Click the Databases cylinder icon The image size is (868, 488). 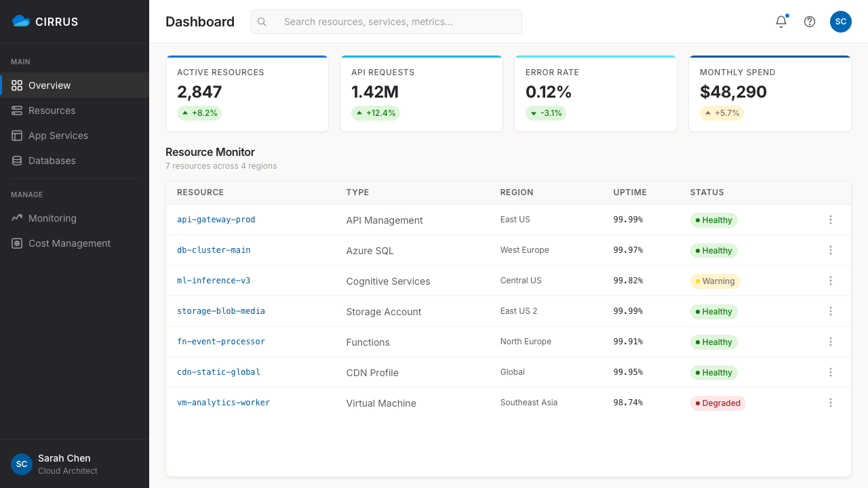tap(17, 161)
